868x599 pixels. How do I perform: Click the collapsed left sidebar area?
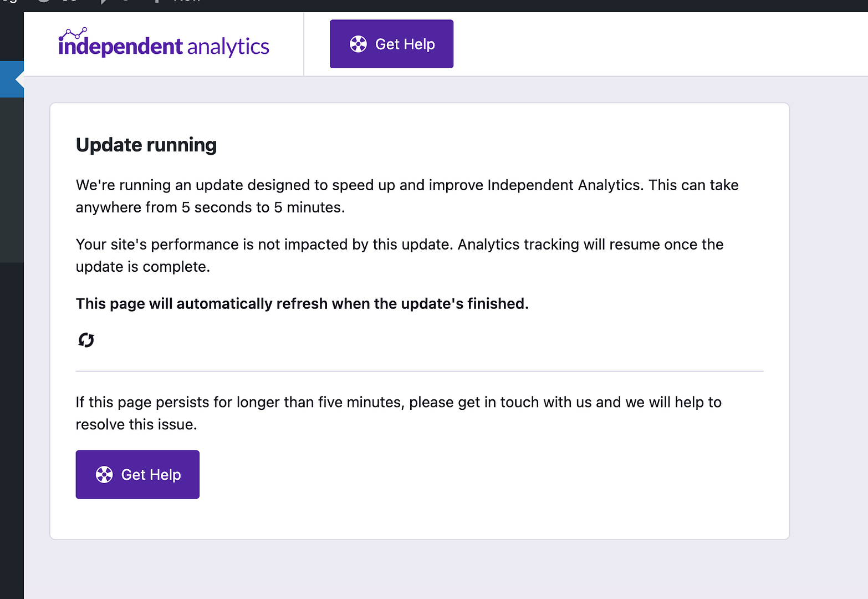[x=11, y=333]
